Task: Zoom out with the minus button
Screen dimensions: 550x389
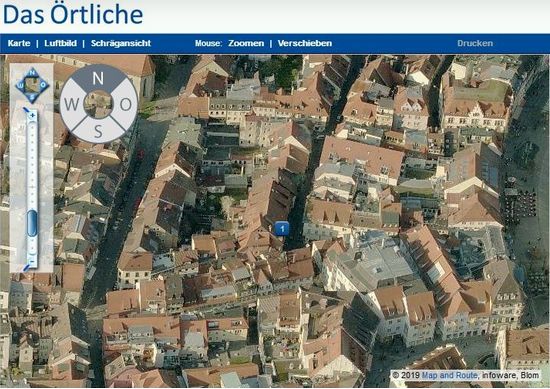Action: (x=32, y=262)
